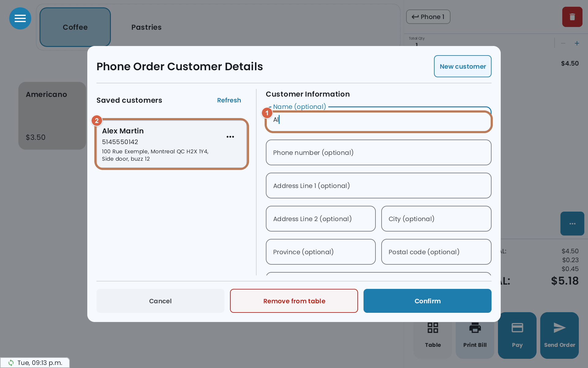Click the $5.18 order total

click(x=565, y=281)
